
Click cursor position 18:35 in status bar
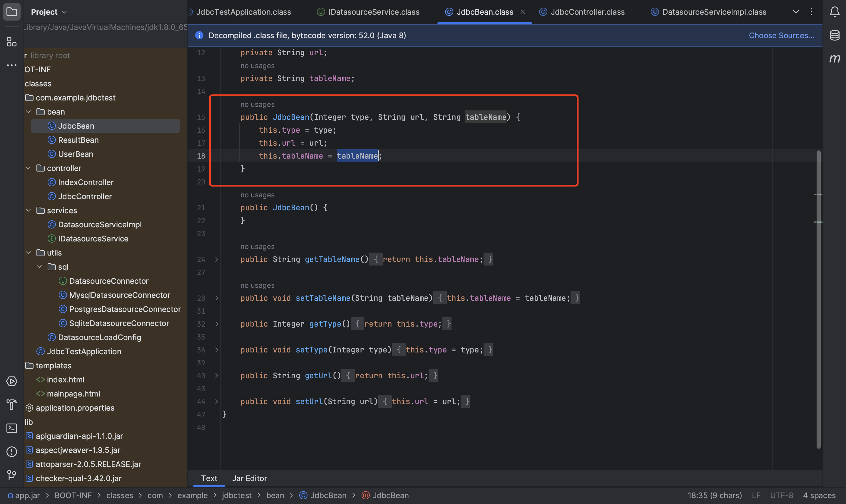coord(715,495)
